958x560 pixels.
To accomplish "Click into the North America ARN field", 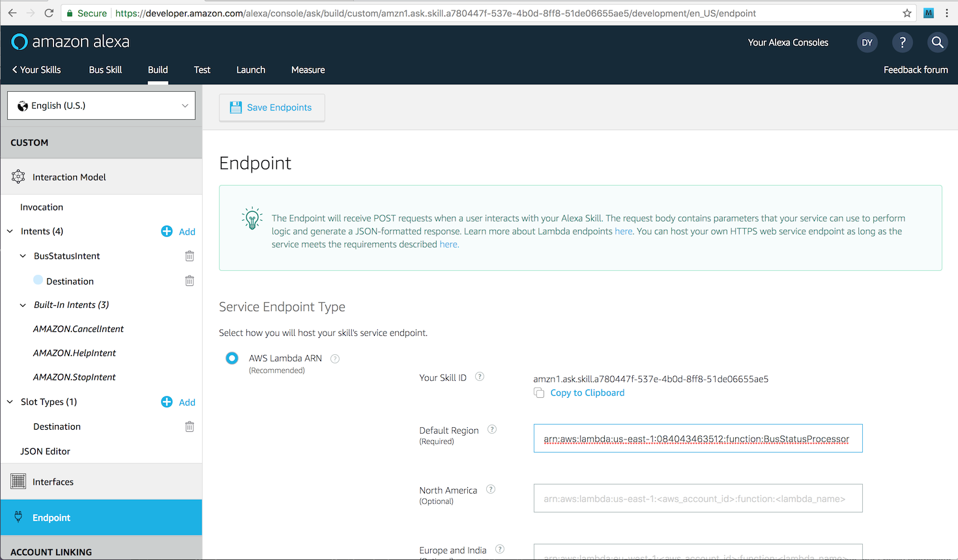I will pyautogui.click(x=698, y=498).
